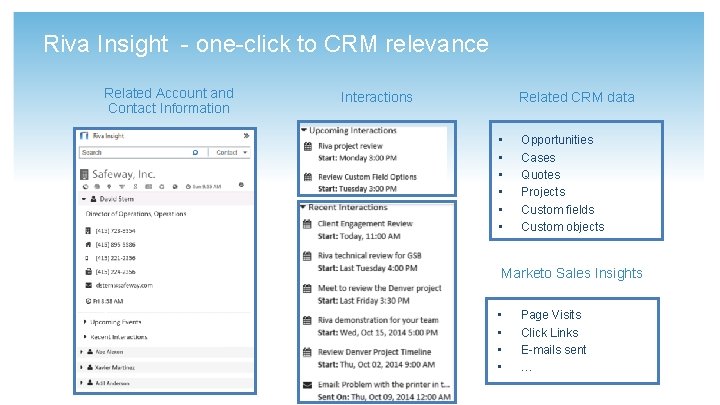Viewport: 720px width, 405px height.
Task: Click the email envelope icon beside the address
Action: [89, 285]
